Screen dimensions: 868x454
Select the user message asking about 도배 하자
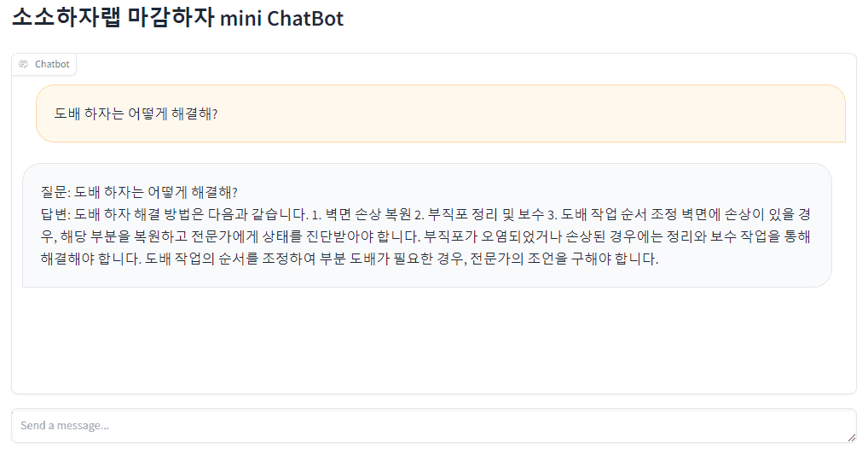click(441, 113)
